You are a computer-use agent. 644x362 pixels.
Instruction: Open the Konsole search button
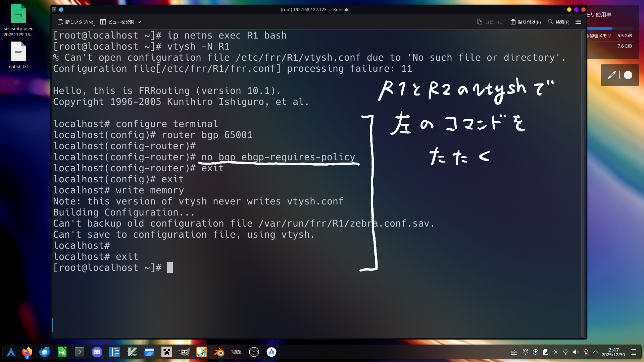[558, 22]
